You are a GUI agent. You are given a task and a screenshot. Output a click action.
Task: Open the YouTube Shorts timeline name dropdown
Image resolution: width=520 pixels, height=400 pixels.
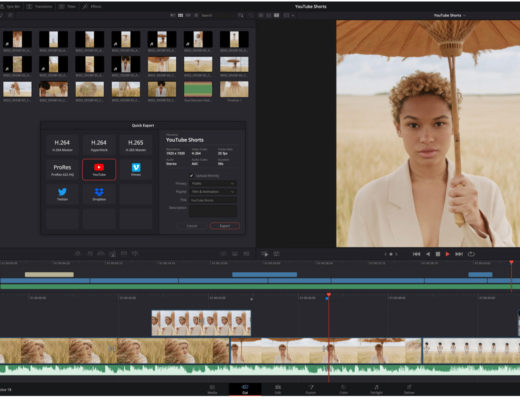(449, 15)
